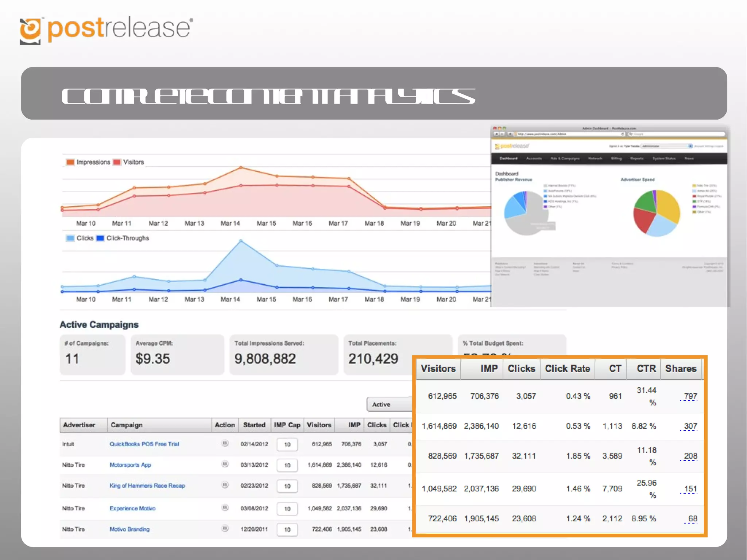Sort by the Advertiser column header
Screen dimensions: 747x560
pyautogui.click(x=84, y=425)
